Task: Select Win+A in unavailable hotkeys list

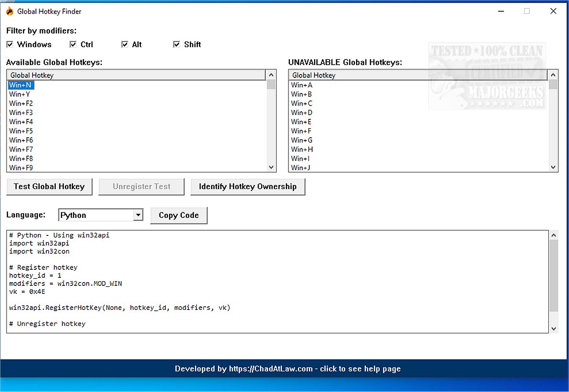Action: 301,85
